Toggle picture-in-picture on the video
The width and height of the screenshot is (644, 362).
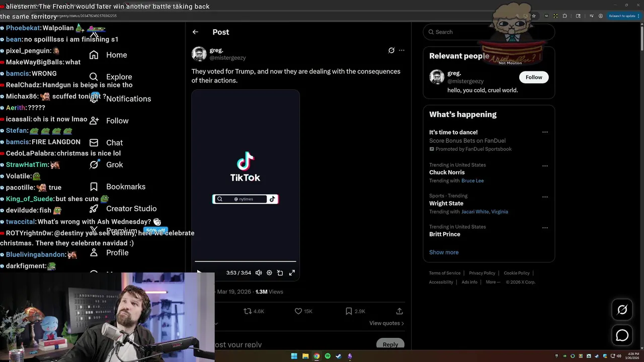(x=280, y=273)
